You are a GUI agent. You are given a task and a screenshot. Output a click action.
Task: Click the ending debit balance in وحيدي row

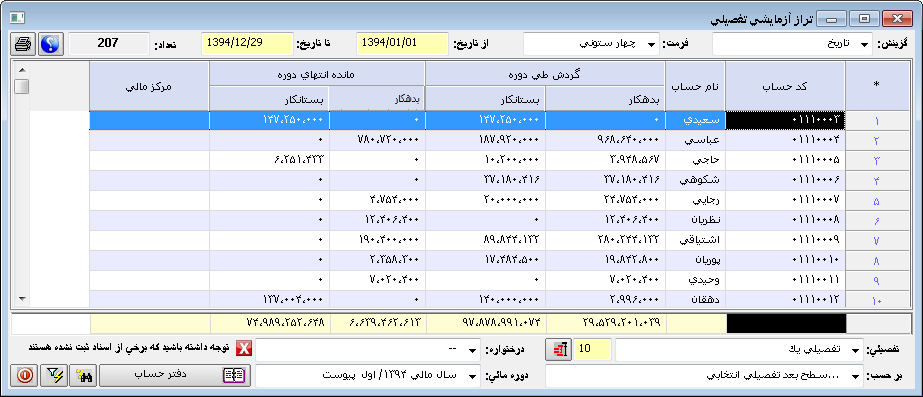pyautogui.click(x=377, y=281)
